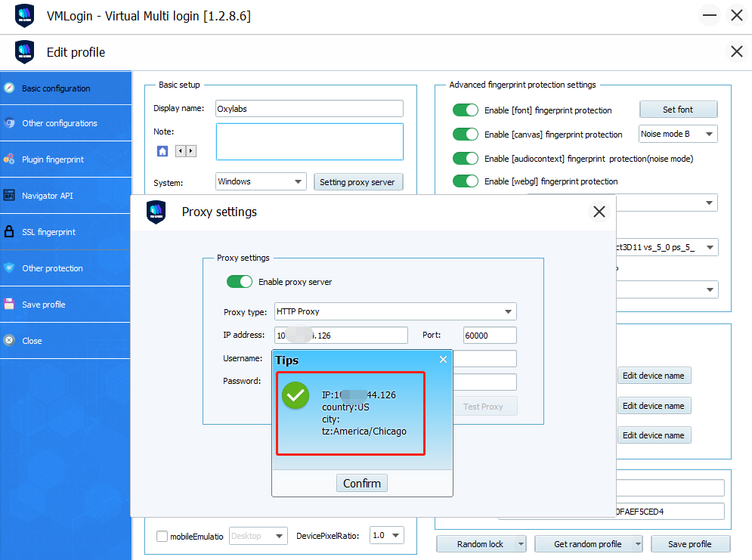Click the Basic configuration compass icon
This screenshot has height=560, width=752.
click(9, 88)
